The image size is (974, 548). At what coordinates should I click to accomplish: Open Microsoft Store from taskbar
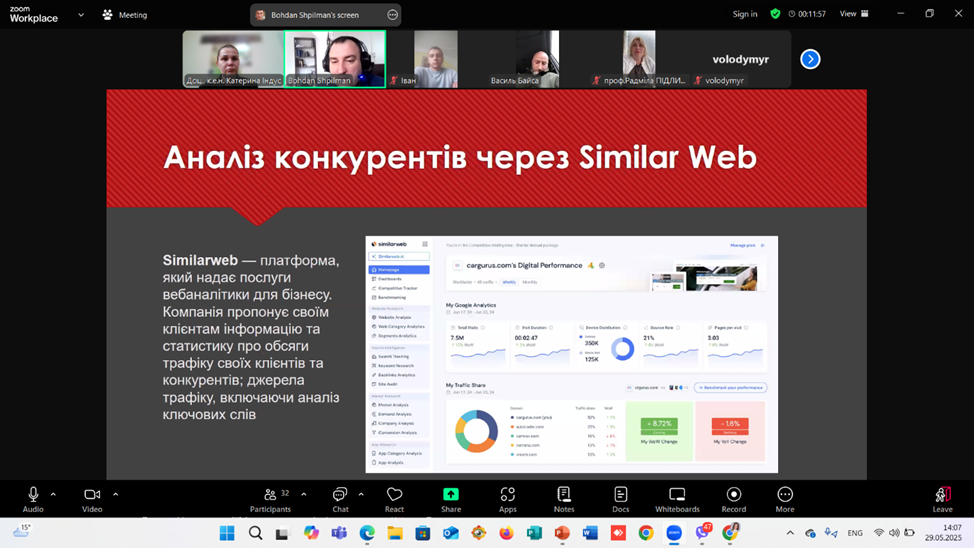[423, 533]
